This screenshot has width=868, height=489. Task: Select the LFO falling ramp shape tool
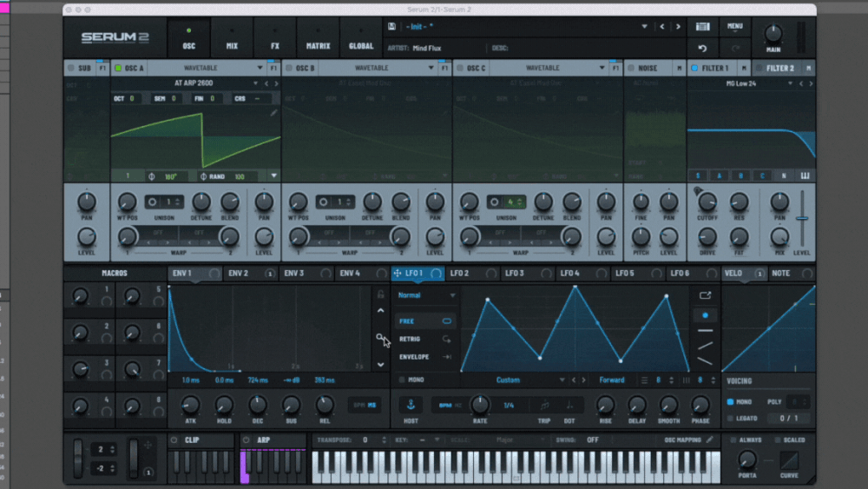pos(705,361)
